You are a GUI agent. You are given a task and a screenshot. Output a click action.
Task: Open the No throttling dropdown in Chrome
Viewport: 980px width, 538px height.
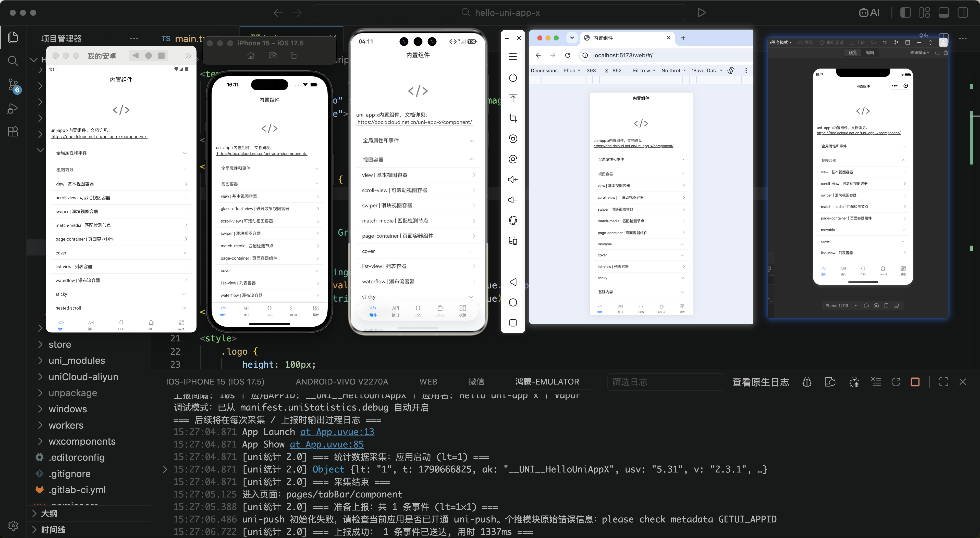(673, 70)
